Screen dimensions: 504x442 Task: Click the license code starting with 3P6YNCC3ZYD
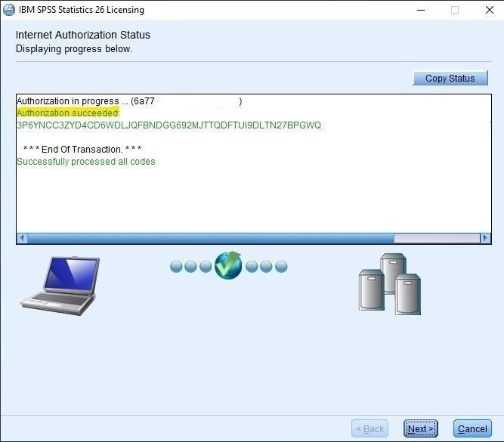tap(169, 125)
